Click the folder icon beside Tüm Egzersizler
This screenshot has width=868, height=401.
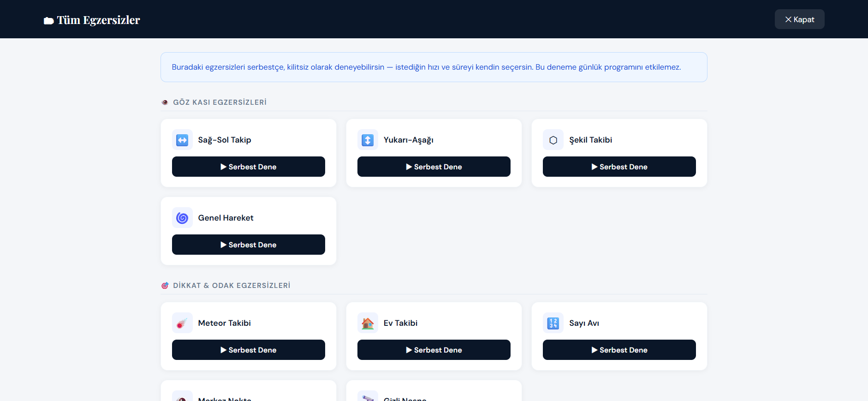[48, 21]
